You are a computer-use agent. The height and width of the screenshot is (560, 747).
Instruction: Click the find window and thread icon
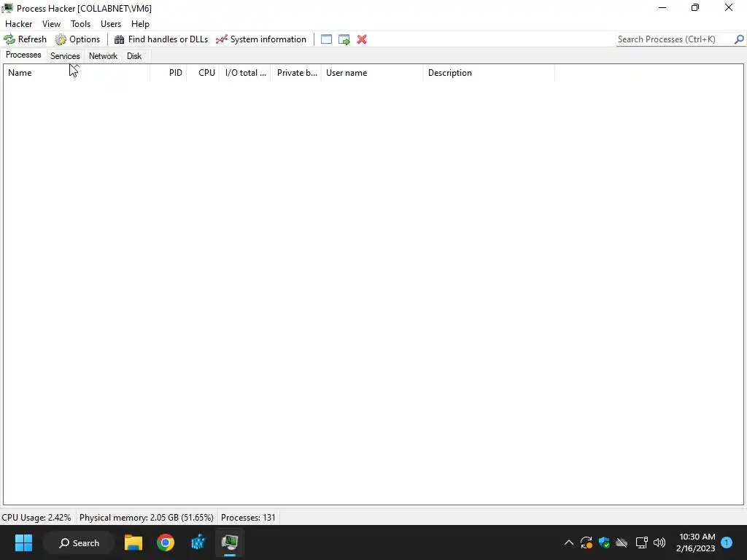pos(344,39)
